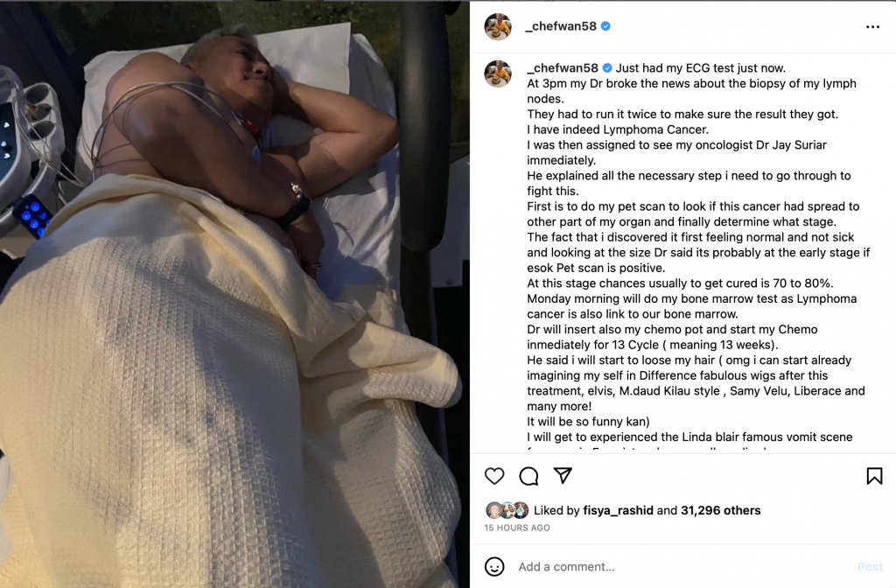This screenshot has height=588, width=896.
Task: Open _chefwan58 username link in header
Action: point(561,25)
